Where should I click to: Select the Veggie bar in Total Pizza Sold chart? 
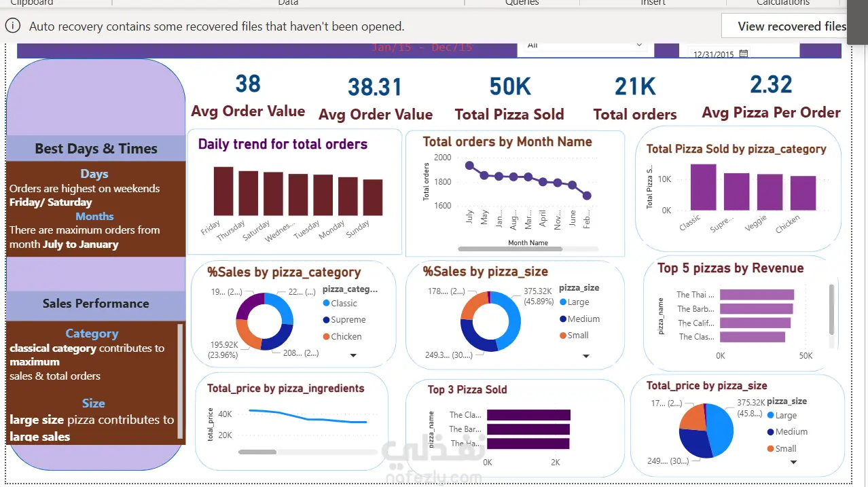770,193
